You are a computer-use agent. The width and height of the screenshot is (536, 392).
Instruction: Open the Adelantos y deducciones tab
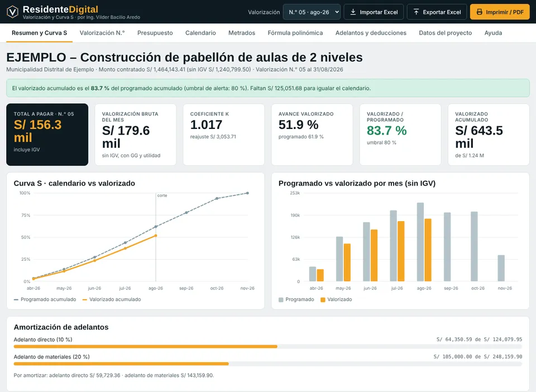[x=371, y=33]
